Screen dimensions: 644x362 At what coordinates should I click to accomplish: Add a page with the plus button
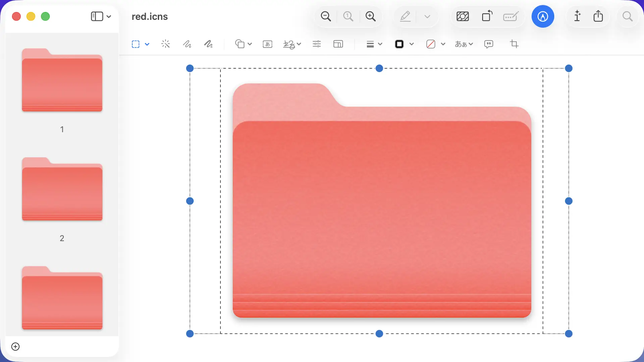15,347
